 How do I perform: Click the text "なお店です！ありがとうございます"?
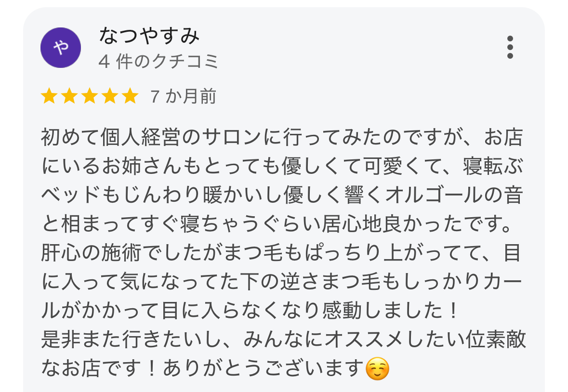[202, 369]
